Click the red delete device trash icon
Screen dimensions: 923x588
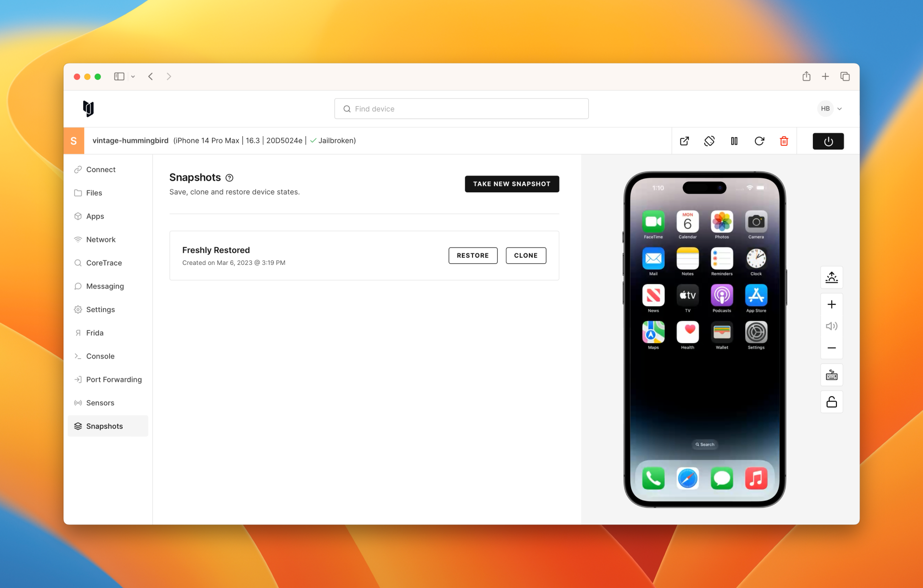[784, 141]
